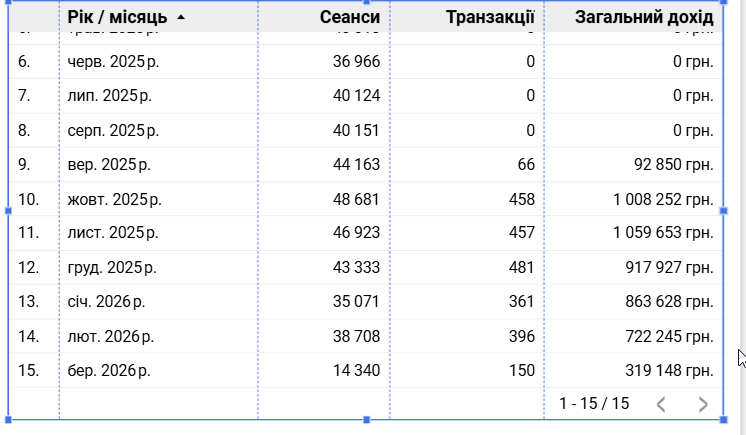Image resolution: width=746 pixels, height=435 pixels.
Task: Grab the left-middle resize handle of table
Action: (9, 210)
